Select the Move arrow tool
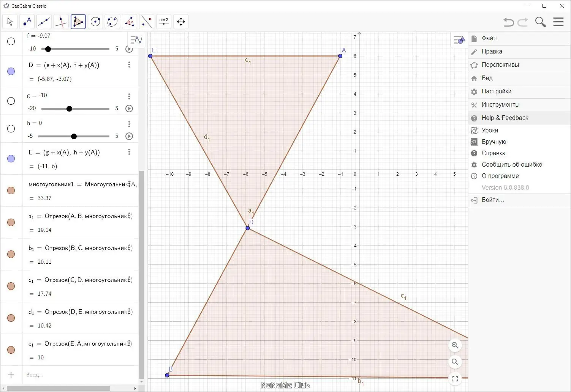 coord(10,22)
